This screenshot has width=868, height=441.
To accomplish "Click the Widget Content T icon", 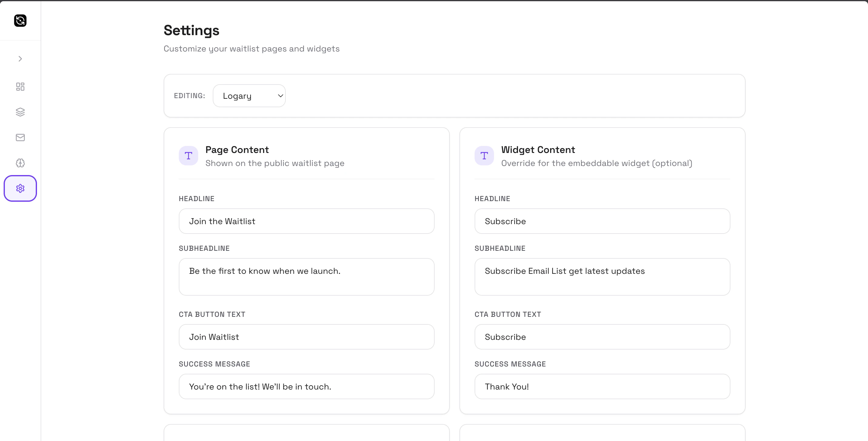I will click(x=484, y=155).
